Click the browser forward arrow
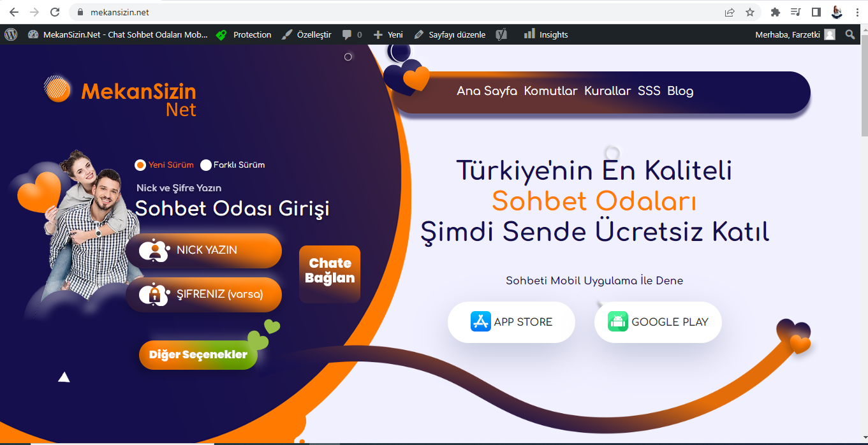Viewport: 868px width, 445px height. coord(34,12)
